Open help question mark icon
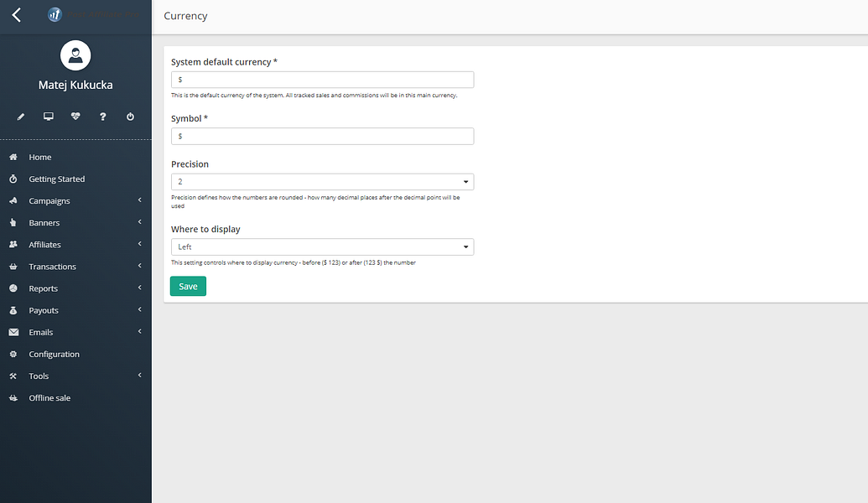868x503 pixels. [102, 117]
